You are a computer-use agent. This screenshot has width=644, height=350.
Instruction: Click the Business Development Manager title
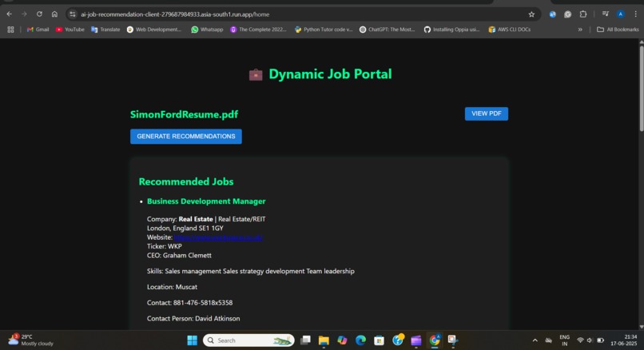point(206,201)
